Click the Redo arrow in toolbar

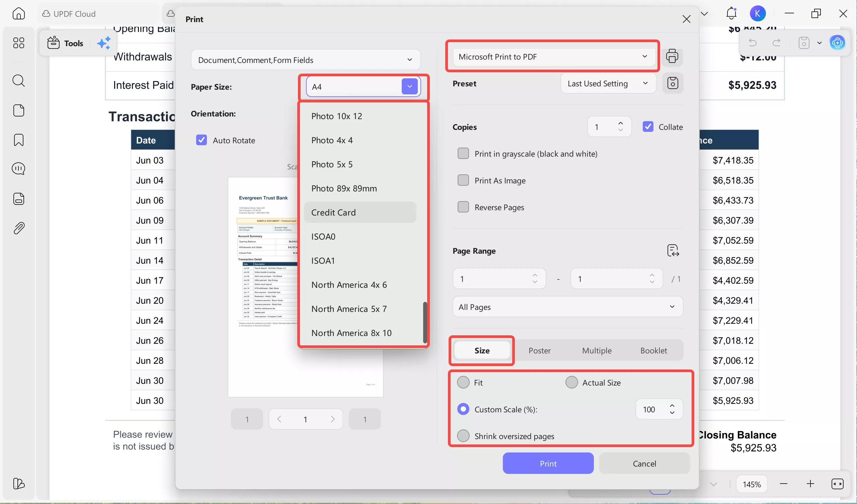776,43
